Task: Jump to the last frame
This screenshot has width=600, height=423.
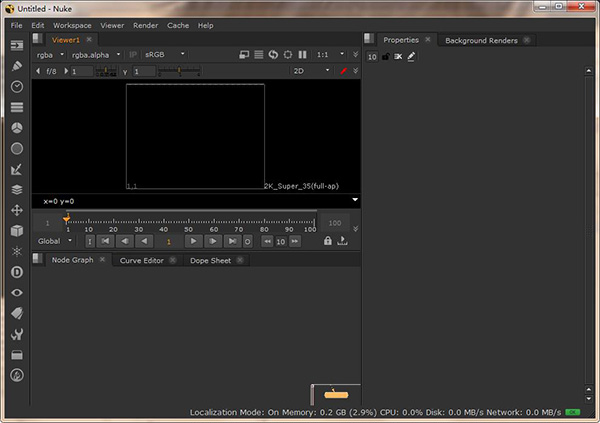Action: pos(232,241)
